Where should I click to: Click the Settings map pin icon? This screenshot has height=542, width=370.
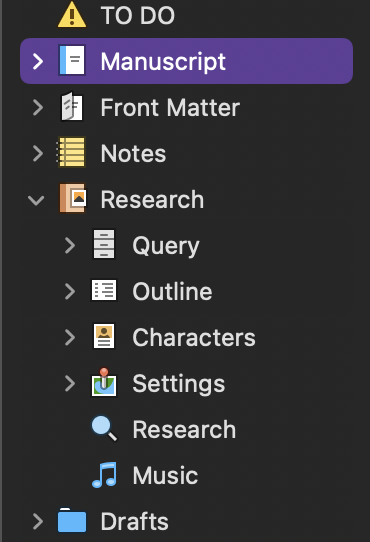point(104,382)
